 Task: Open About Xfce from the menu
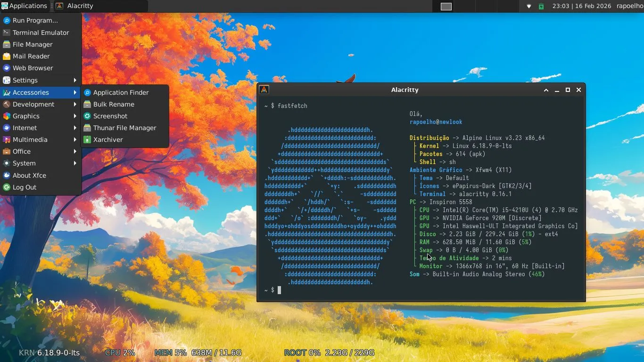pyautogui.click(x=41, y=175)
